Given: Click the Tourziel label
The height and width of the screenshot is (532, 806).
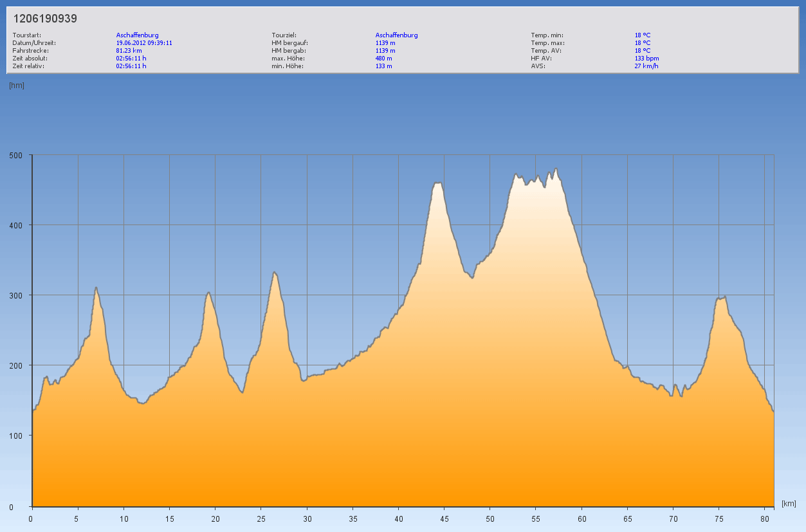Looking at the screenshot, I should click(x=284, y=35).
